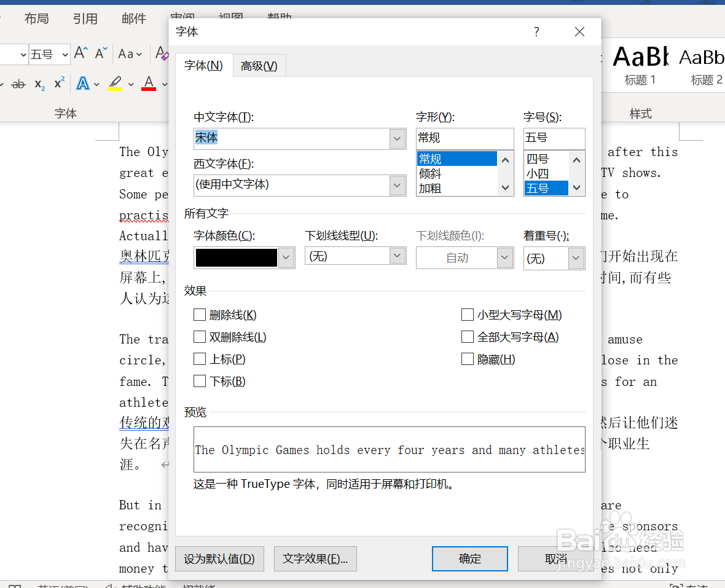The width and height of the screenshot is (725, 588).
Task: Click the blue Text Effects A icon
Action: pos(83,84)
